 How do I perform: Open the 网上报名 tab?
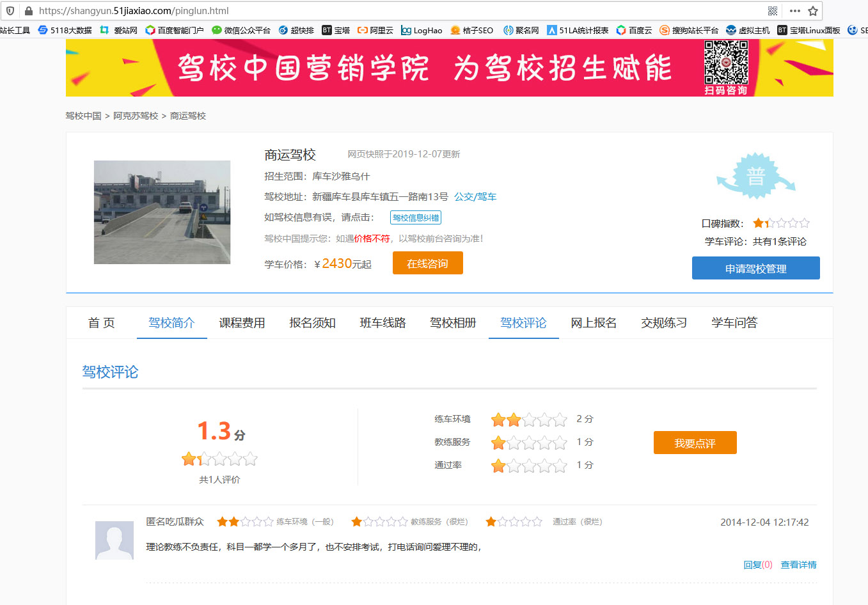(x=594, y=323)
